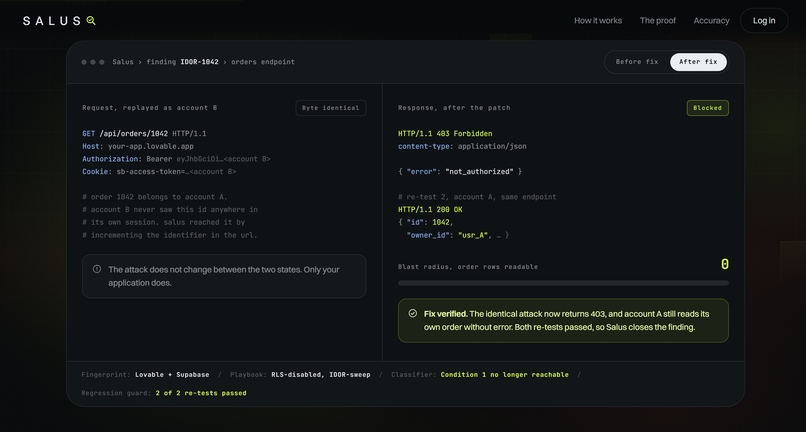Click the blast radius value 0
This screenshot has height=432, width=806.
(724, 264)
